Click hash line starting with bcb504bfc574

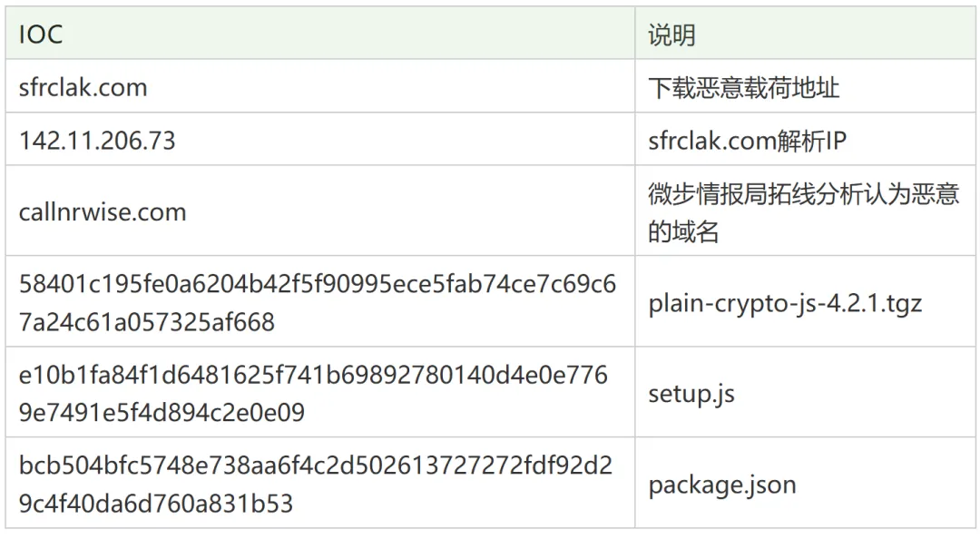315,465
